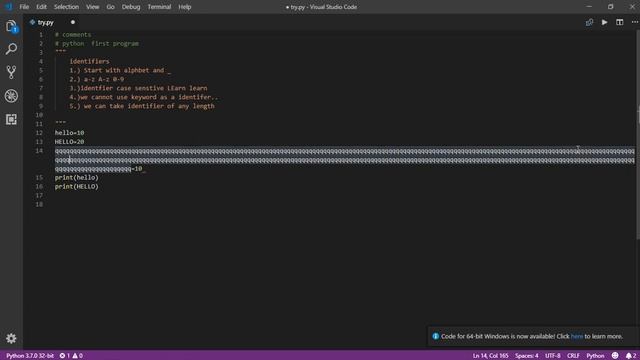Open the View menu
Screen dimensions: 640x360
click(x=93, y=7)
